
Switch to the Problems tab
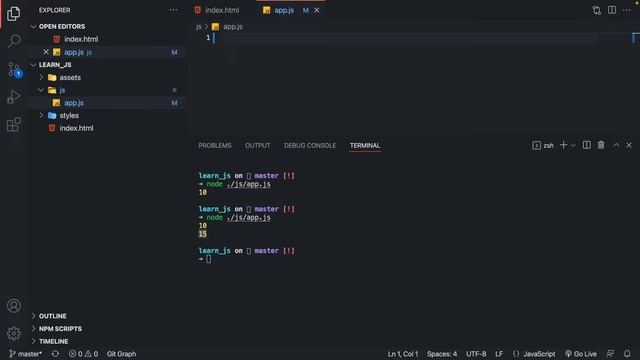coord(215,145)
